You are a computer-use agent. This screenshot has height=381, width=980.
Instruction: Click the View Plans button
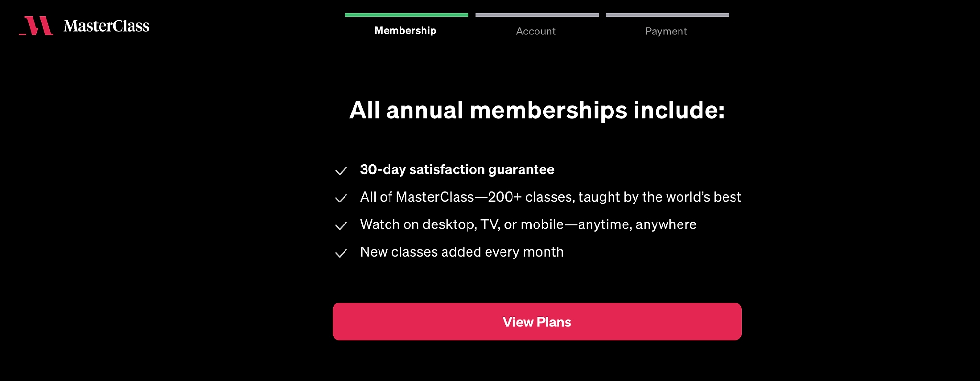(537, 322)
